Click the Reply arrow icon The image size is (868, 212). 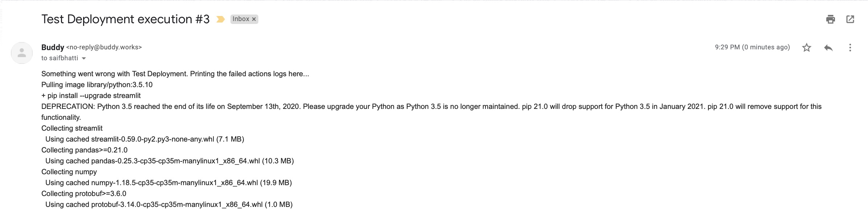tap(828, 48)
